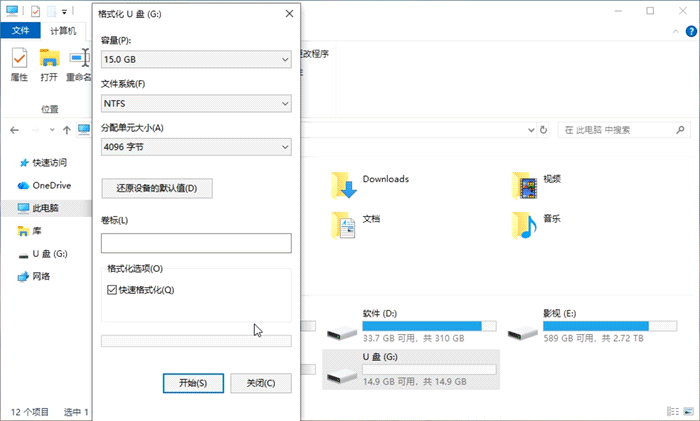Open the Capacity 15.0 GB dropdown

coord(196,59)
